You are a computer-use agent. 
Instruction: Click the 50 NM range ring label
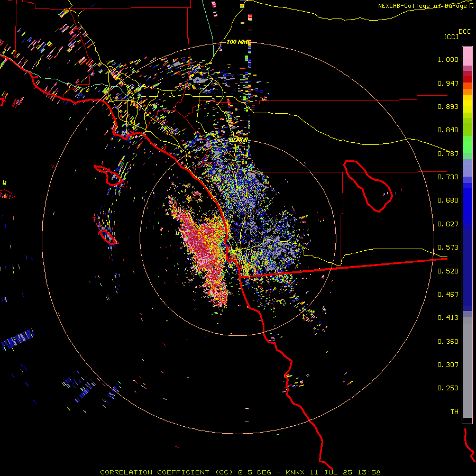(x=239, y=140)
